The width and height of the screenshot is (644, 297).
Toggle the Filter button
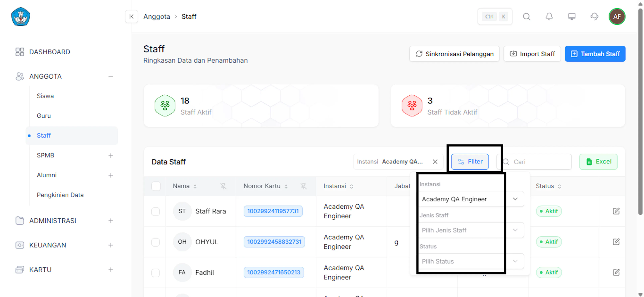point(470,161)
